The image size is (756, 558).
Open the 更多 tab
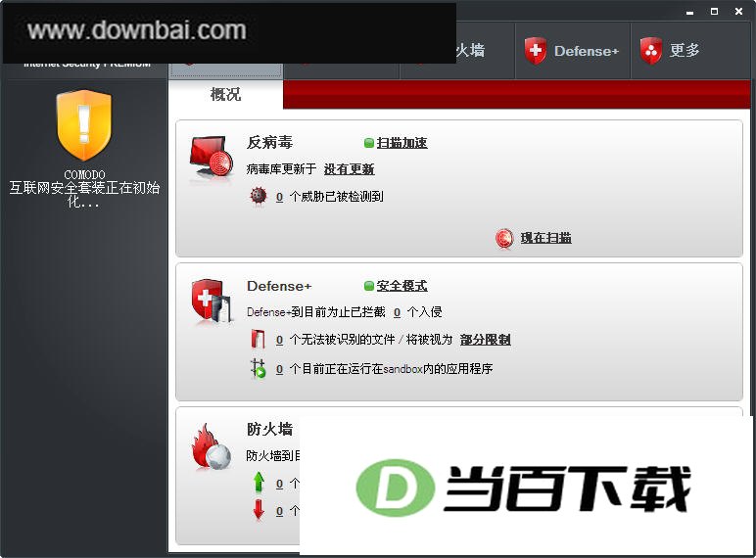[x=689, y=51]
